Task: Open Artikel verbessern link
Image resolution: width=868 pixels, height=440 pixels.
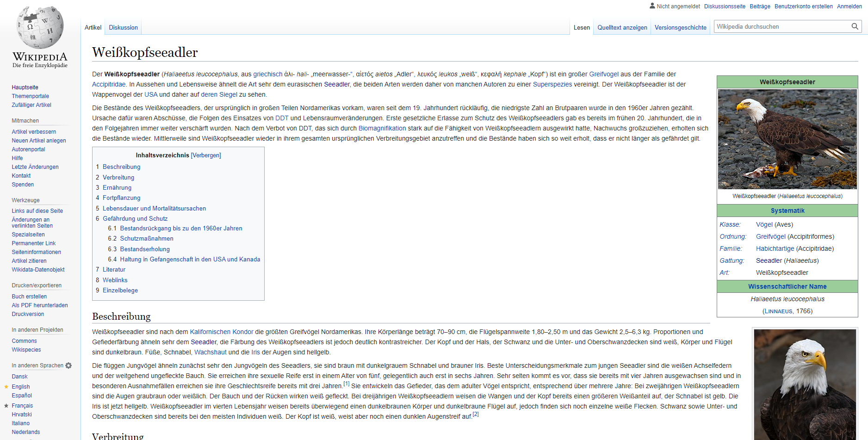Action: point(34,132)
